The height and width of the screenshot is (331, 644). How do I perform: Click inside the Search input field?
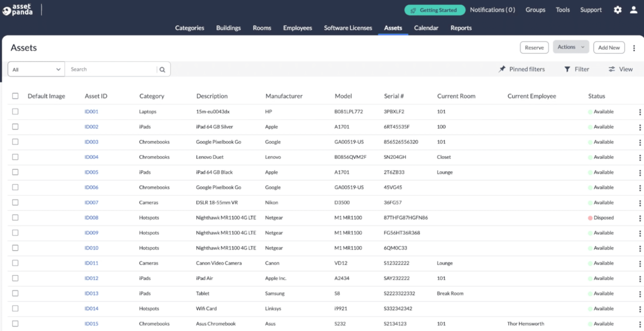tap(109, 69)
